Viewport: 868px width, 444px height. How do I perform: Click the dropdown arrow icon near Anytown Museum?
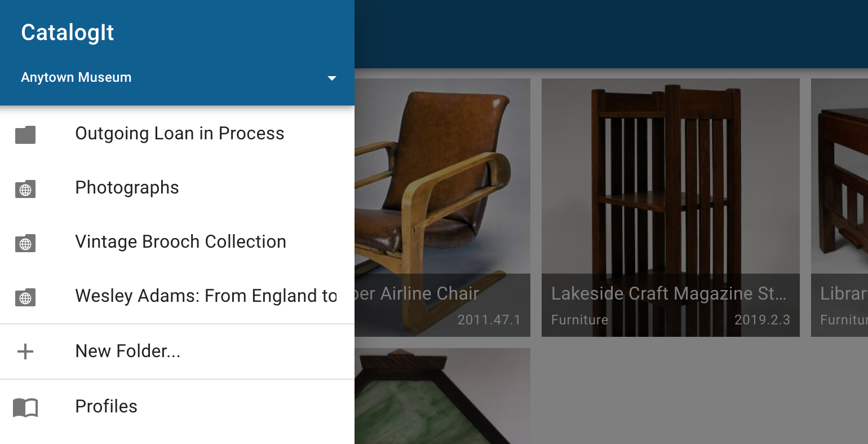332,78
